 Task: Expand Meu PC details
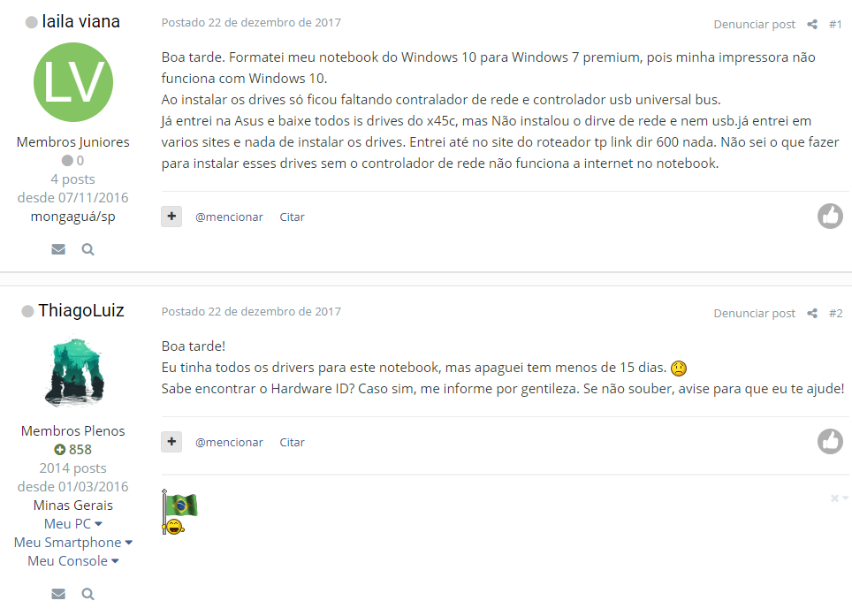pos(72,524)
